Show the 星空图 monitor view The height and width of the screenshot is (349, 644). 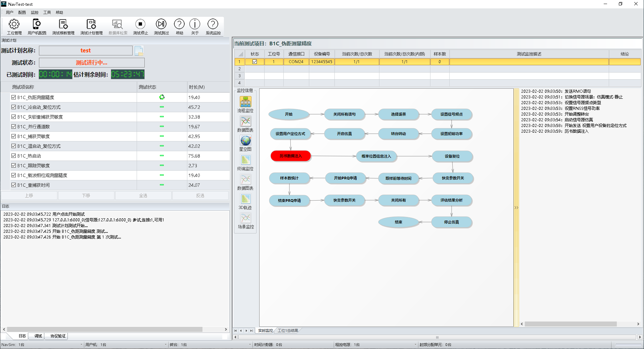[245, 143]
